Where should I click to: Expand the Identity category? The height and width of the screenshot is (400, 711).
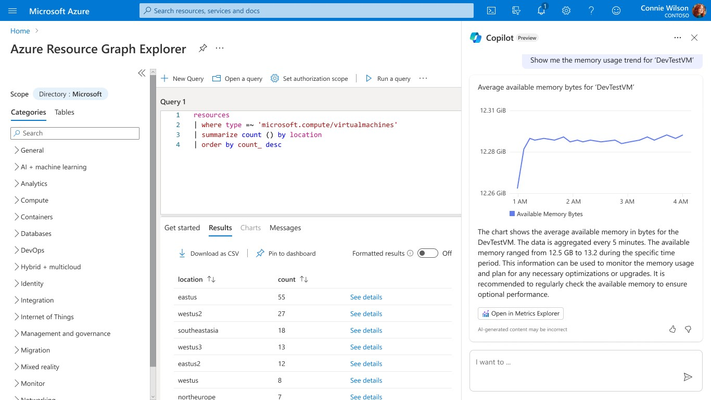16,283
